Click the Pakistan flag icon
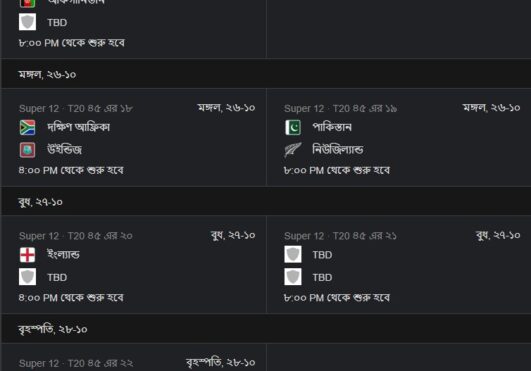531x371 pixels. 293,128
